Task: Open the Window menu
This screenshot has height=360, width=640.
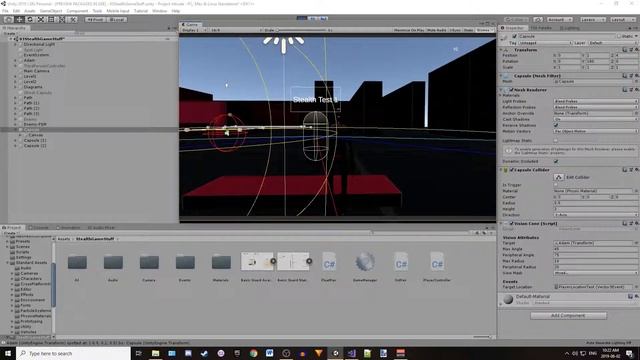Action: [160, 11]
